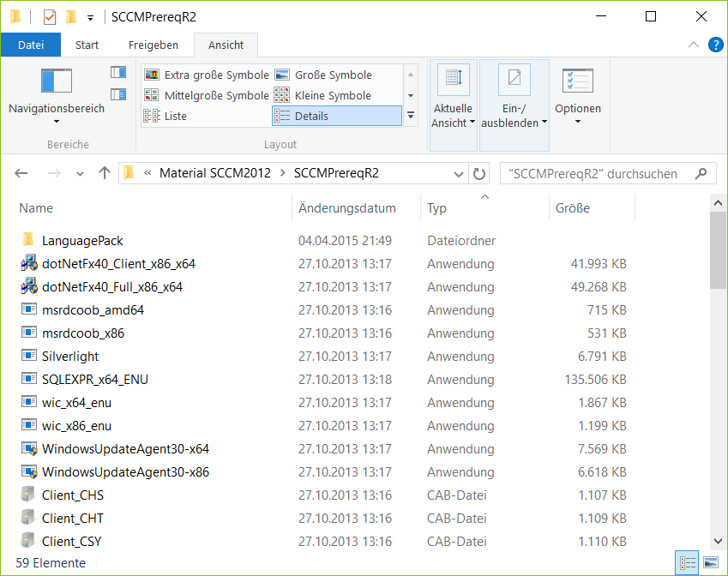Expand layout gallery more arrow
This screenshot has height=576, width=728.
(411, 115)
